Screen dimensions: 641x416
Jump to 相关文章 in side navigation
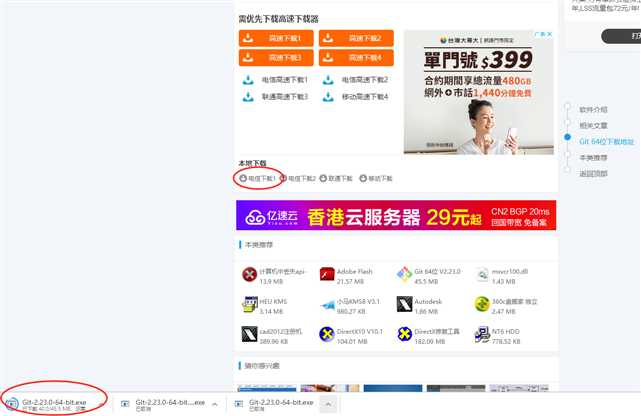[593, 125]
